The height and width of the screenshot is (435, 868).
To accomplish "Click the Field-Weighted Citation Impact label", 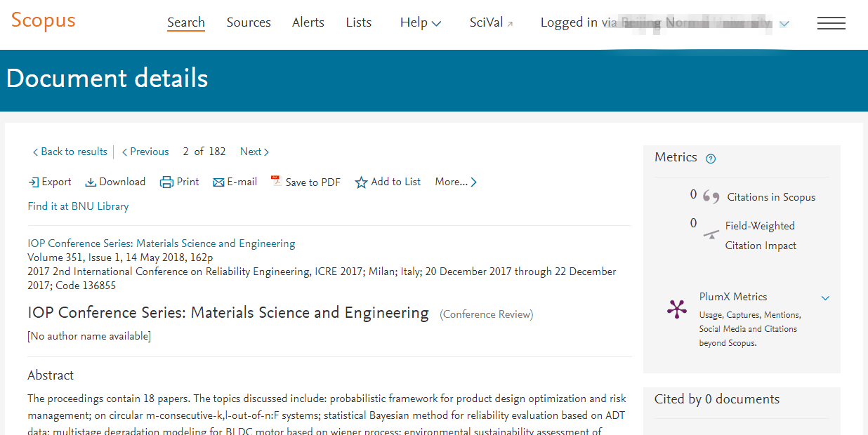I will [761, 236].
